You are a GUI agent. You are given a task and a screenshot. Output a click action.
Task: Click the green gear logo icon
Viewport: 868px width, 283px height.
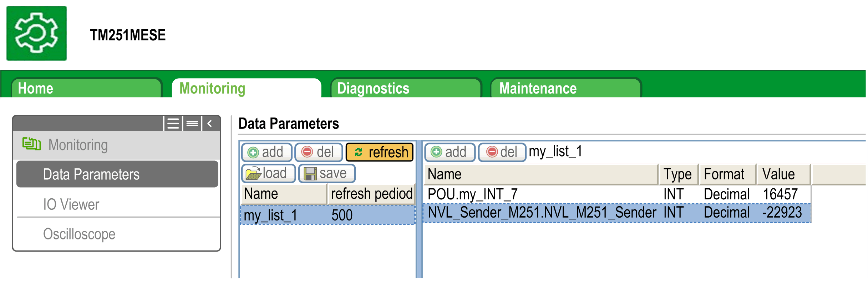tap(36, 33)
